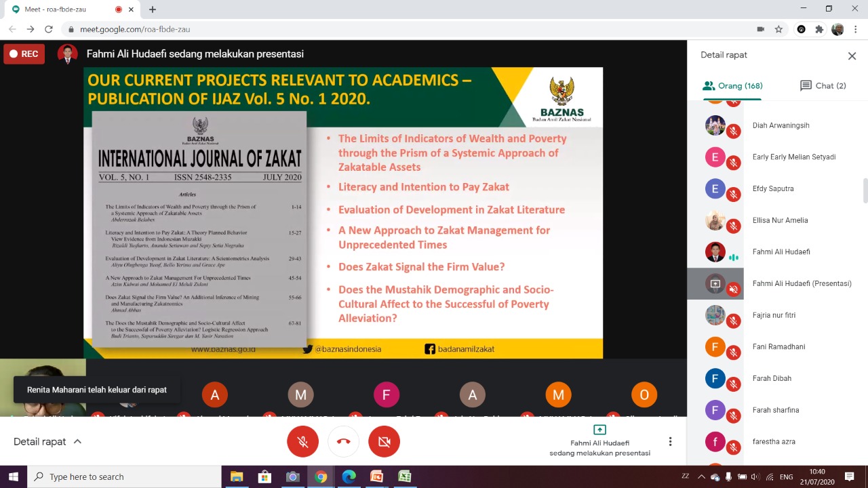
Task: Click the red hang up call button
Action: point(343,441)
